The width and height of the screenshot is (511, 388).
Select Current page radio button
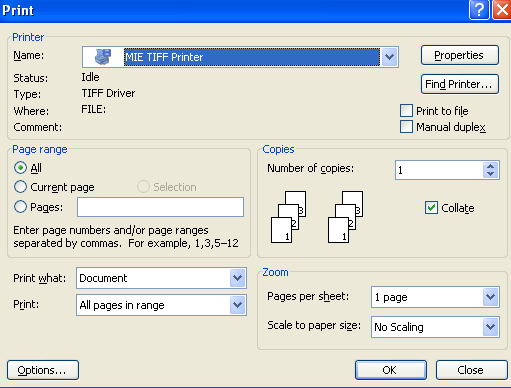tap(20, 187)
